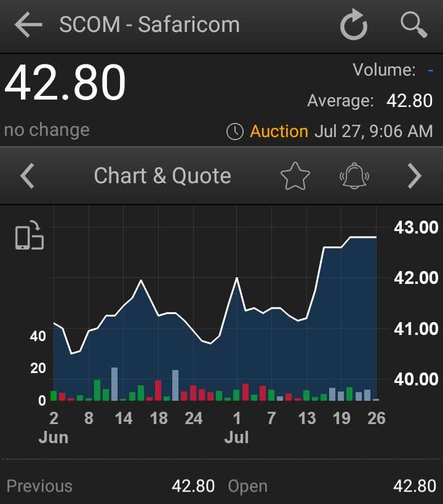443x504 pixels.
Task: Tap the 40.00 price axis label
Action: (x=416, y=379)
